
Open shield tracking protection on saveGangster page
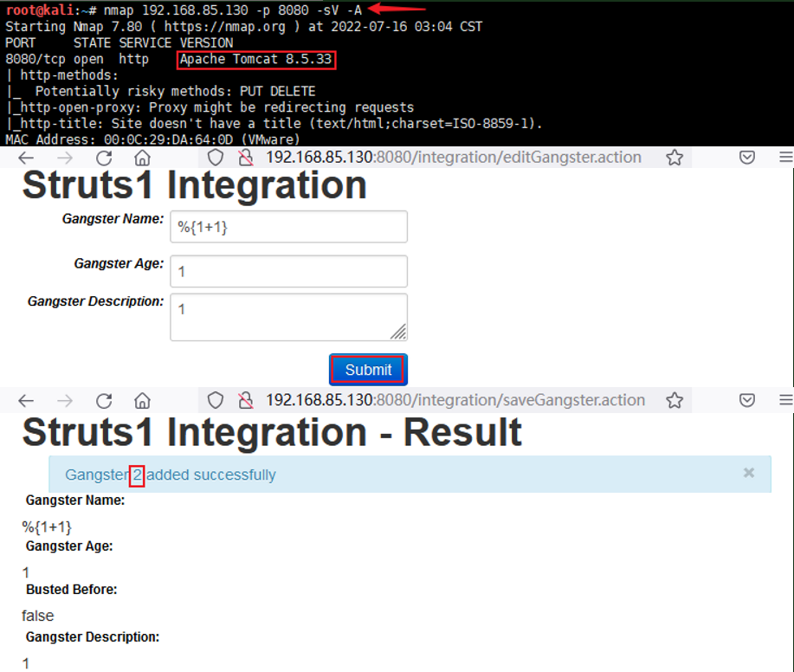(216, 400)
